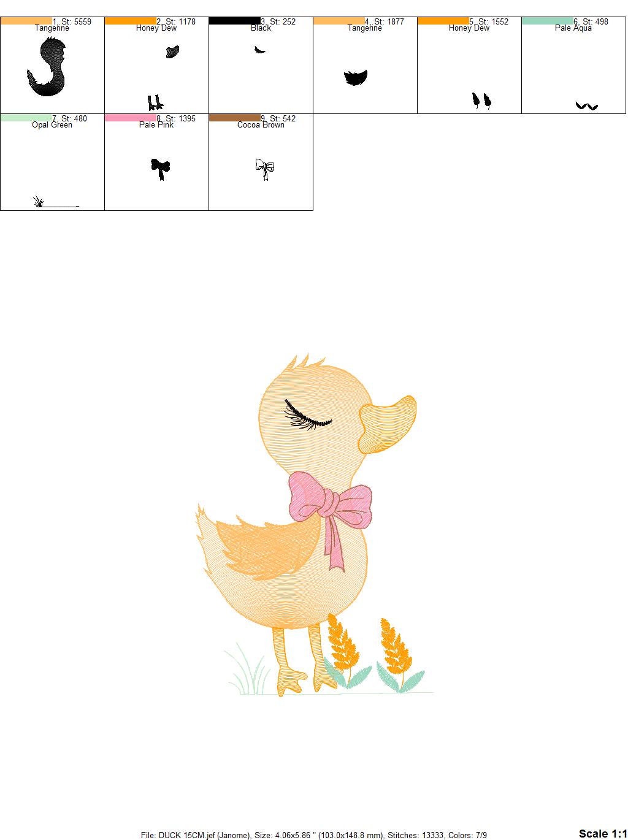Click the step 4 wing shape preview
628x840 pixels.
pyautogui.click(x=356, y=77)
